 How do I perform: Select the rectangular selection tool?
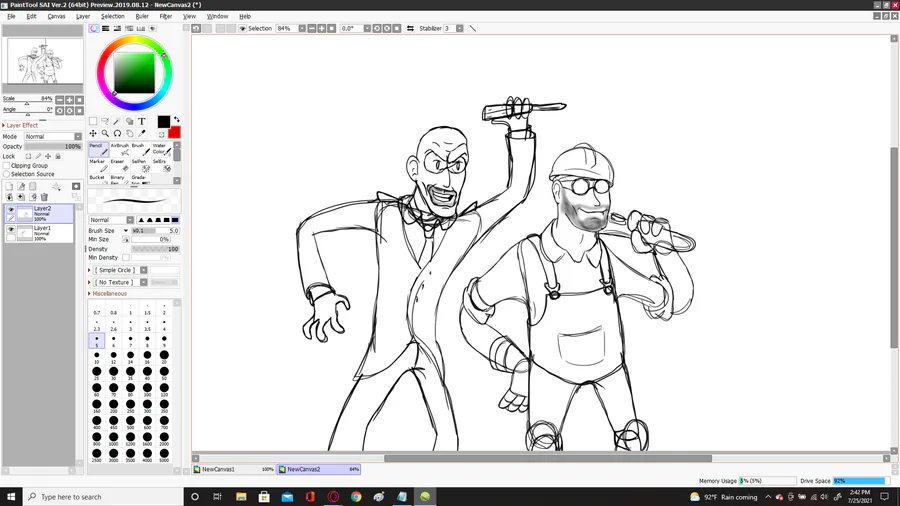click(x=93, y=121)
